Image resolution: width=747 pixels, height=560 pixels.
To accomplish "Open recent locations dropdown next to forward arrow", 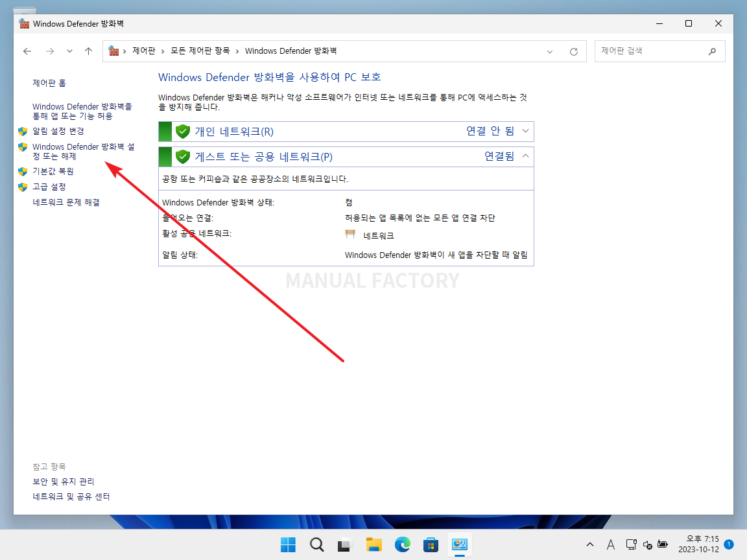I will click(x=69, y=51).
